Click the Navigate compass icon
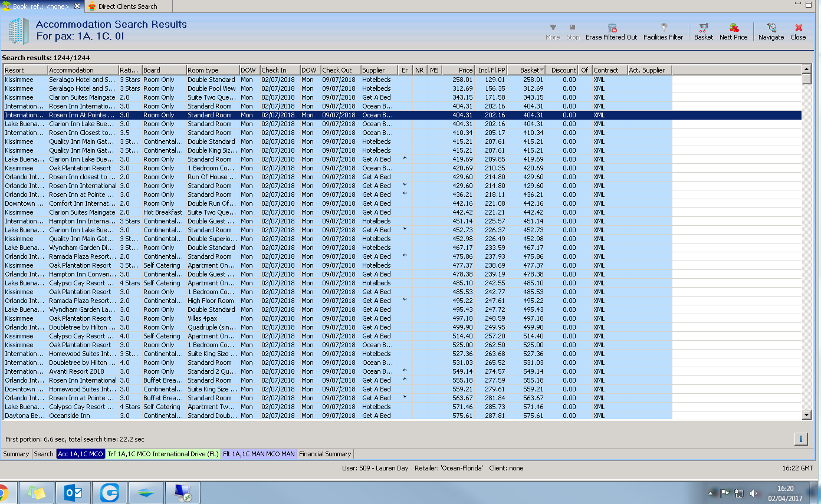The image size is (821, 504). click(771, 32)
